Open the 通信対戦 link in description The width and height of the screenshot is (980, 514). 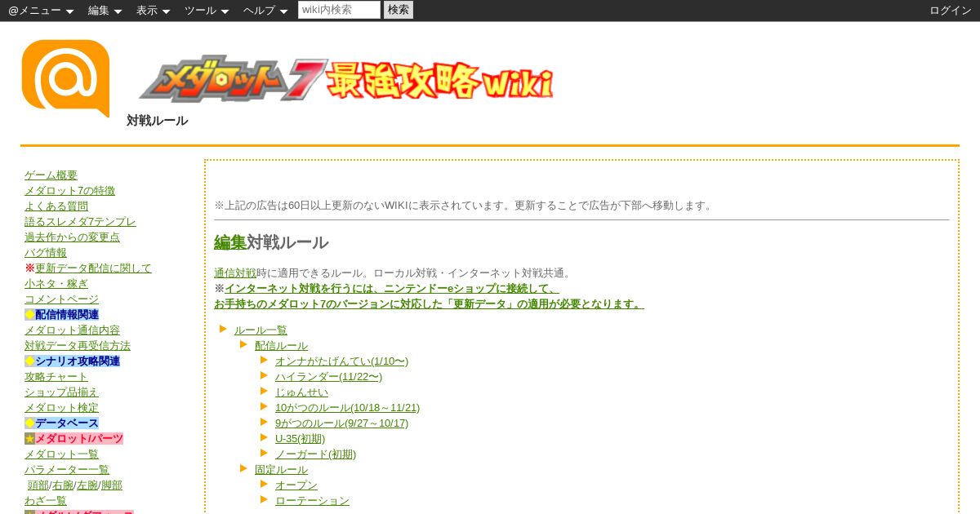235,273
